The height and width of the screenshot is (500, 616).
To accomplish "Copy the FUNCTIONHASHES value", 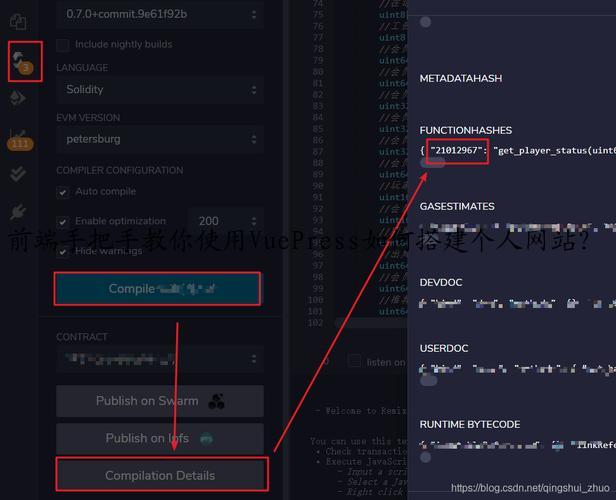I will click(431, 162).
